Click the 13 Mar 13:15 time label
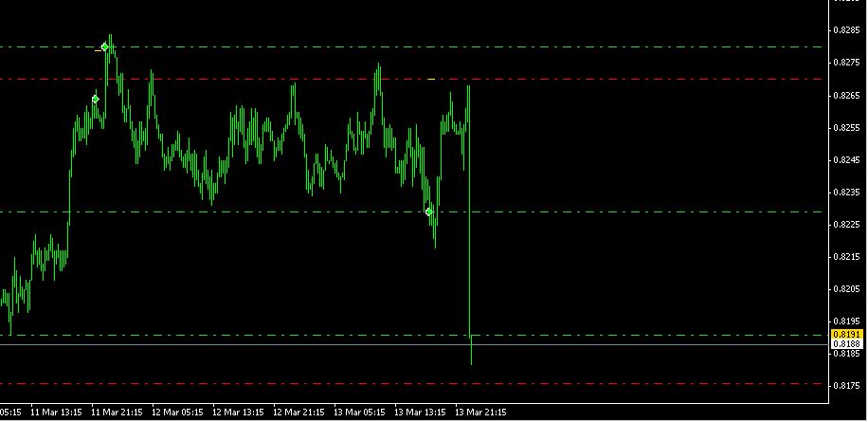This screenshot has height=422, width=868. pos(420,412)
